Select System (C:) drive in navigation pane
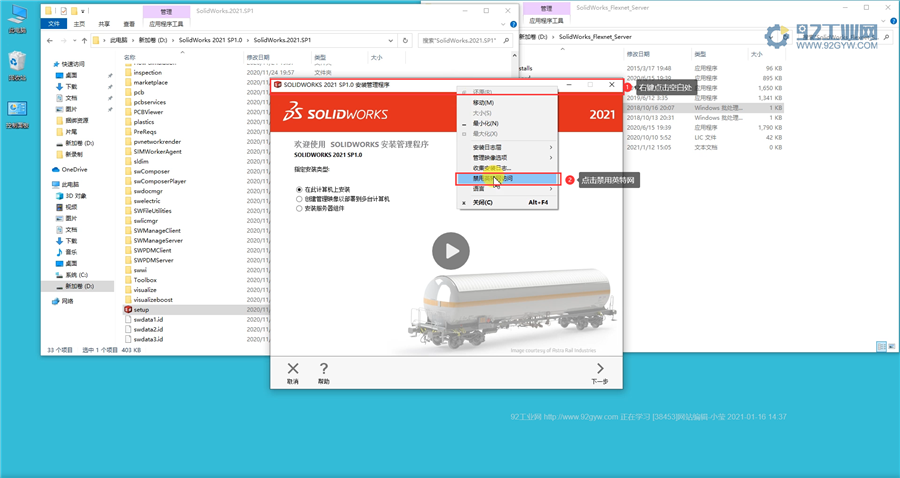The height and width of the screenshot is (478, 900). coord(76,275)
